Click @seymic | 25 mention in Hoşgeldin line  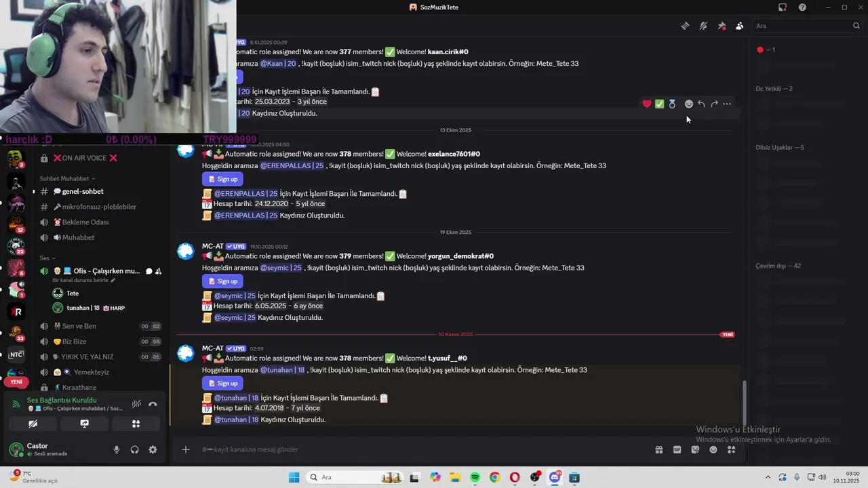point(281,268)
